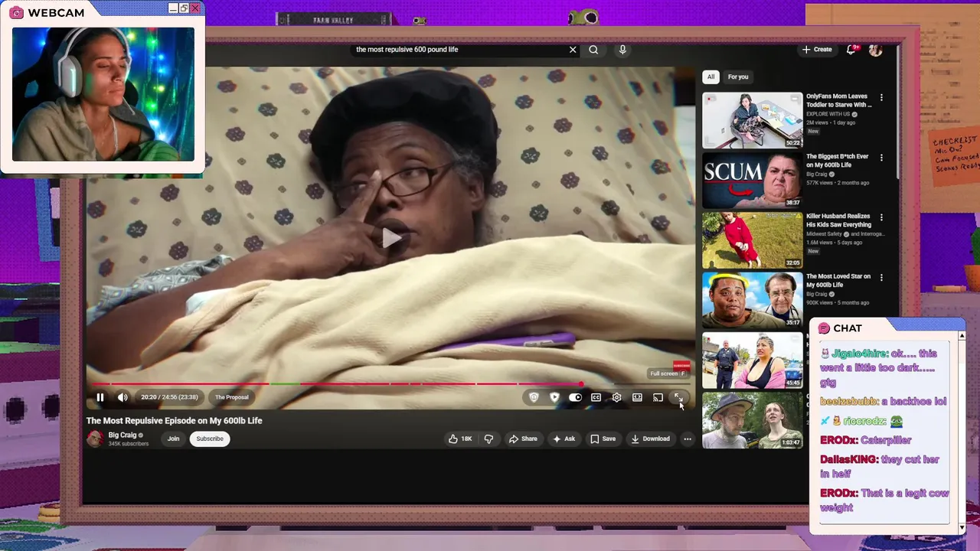
Task: Open options menu for OnlyFans Mom video
Action: point(881,98)
